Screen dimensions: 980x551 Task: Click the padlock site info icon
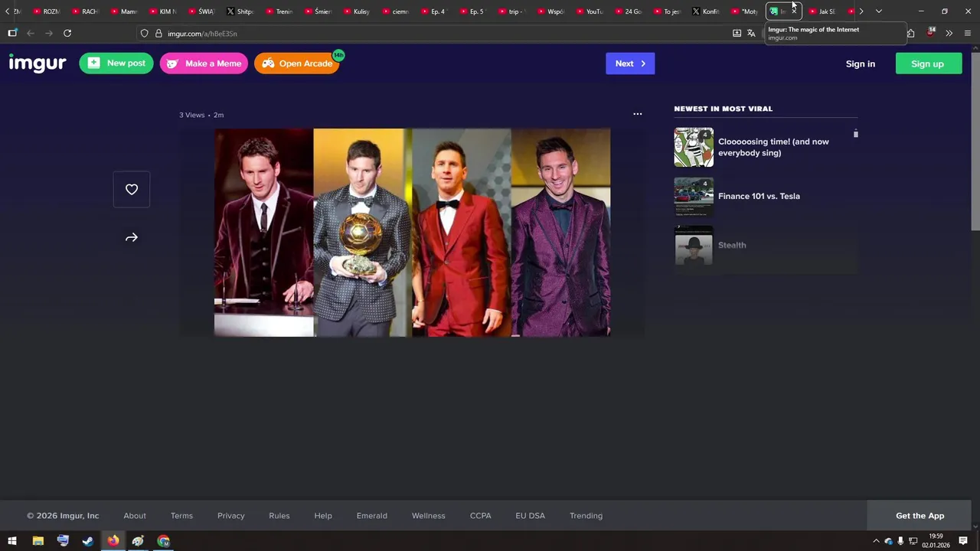pos(159,34)
